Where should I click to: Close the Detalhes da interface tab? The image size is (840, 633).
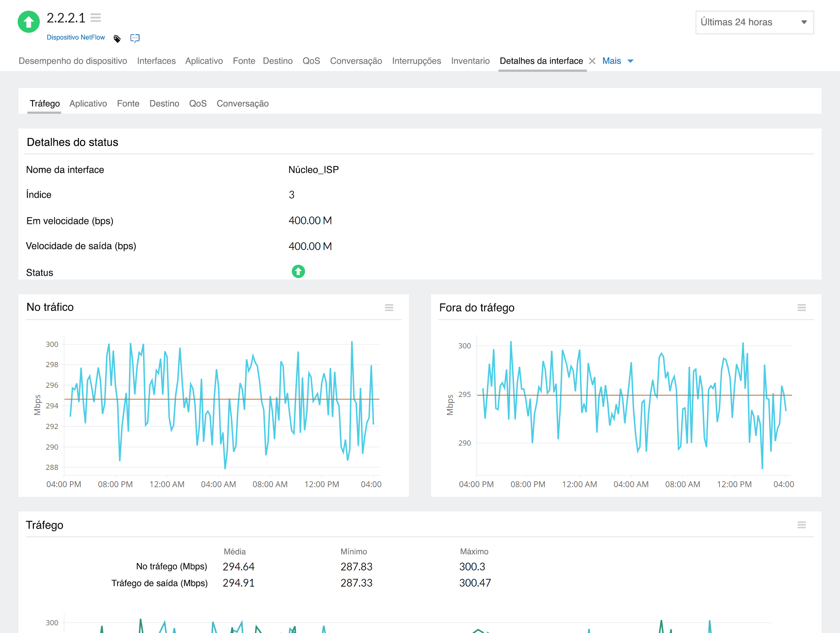(x=592, y=61)
